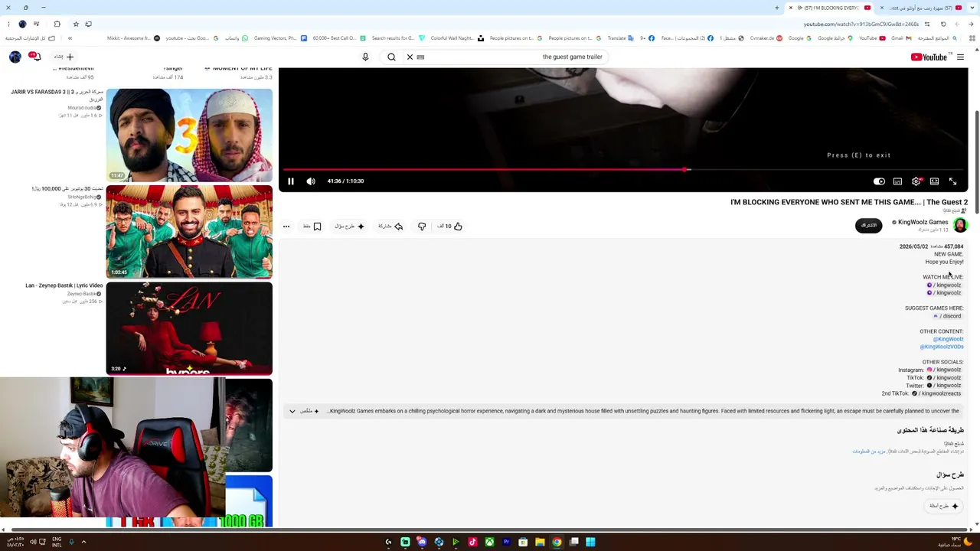The image size is (980, 551).
Task: Search by voice with the microphone
Action: pyautogui.click(x=365, y=57)
